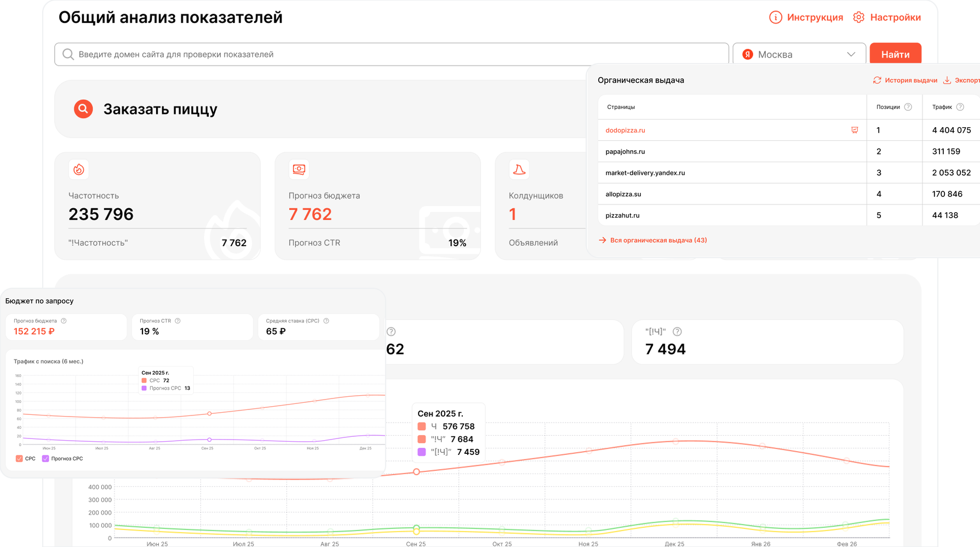The width and height of the screenshot is (980, 547).
Task: Open the Москва region dropdown
Action: (799, 54)
